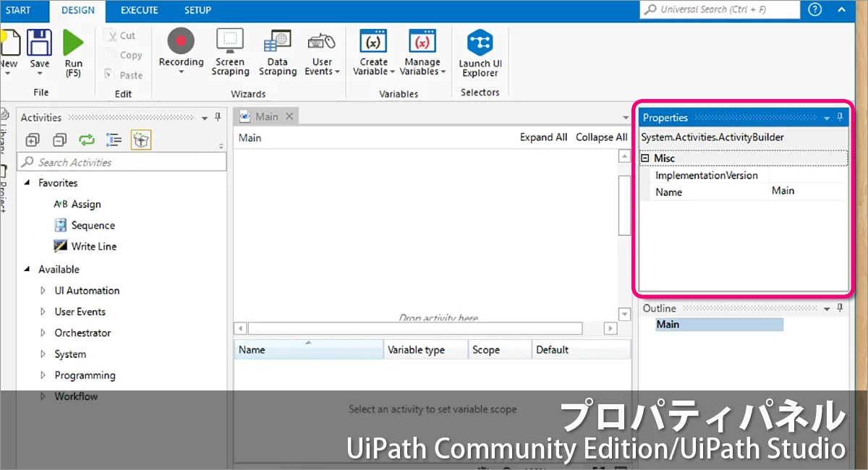Viewport: 868px width, 470px height.
Task: Click the Default column header
Action: pyautogui.click(x=582, y=349)
